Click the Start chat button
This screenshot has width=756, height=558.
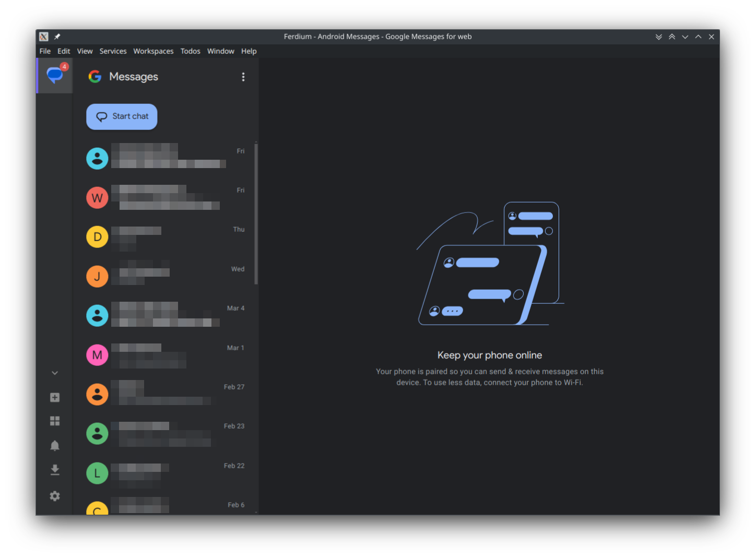tap(122, 116)
